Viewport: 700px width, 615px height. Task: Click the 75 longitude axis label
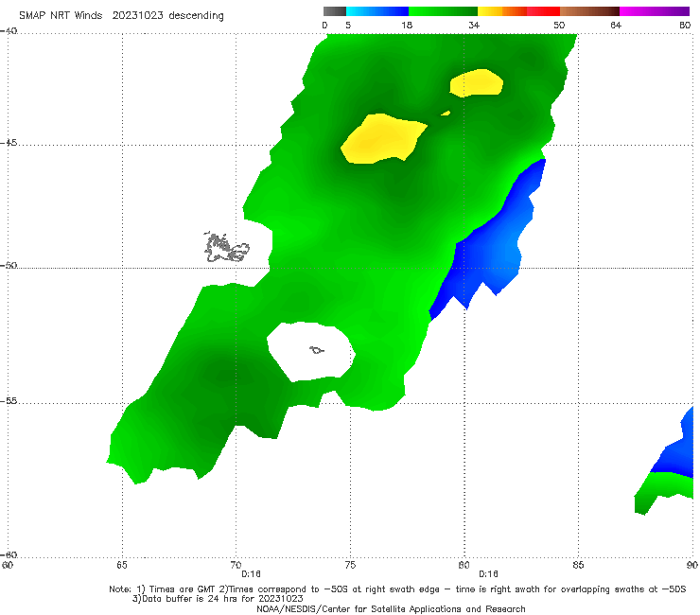click(x=350, y=566)
